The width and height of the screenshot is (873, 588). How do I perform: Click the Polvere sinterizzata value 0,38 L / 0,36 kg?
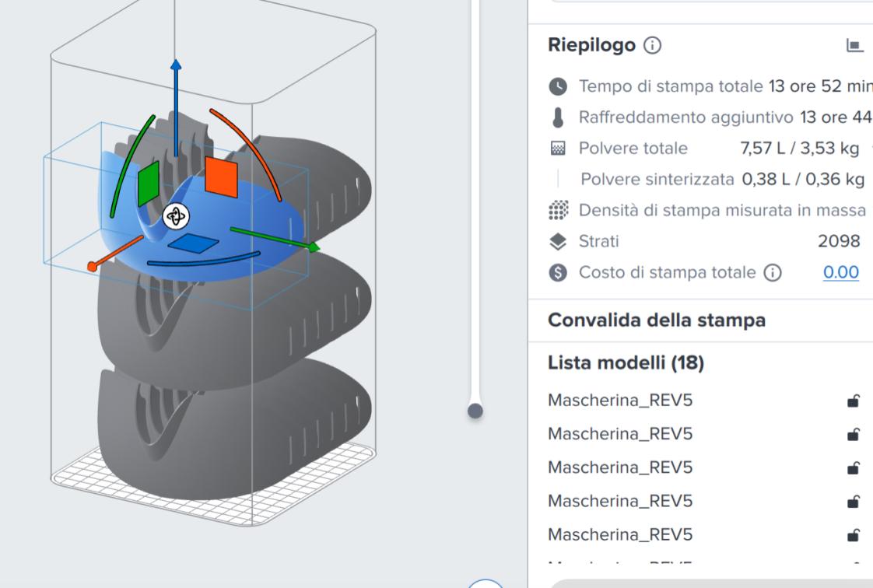coord(803,179)
